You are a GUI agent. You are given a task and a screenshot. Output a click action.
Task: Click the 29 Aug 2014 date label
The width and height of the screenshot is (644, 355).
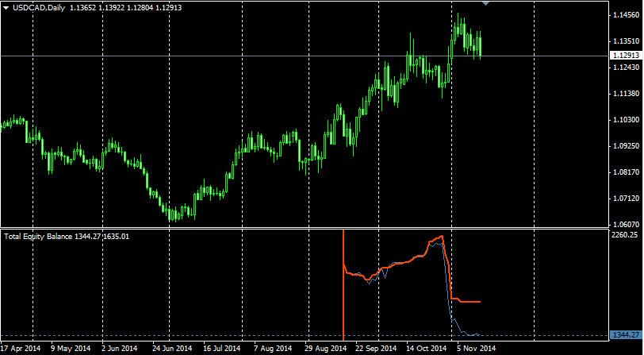pyautogui.click(x=325, y=349)
